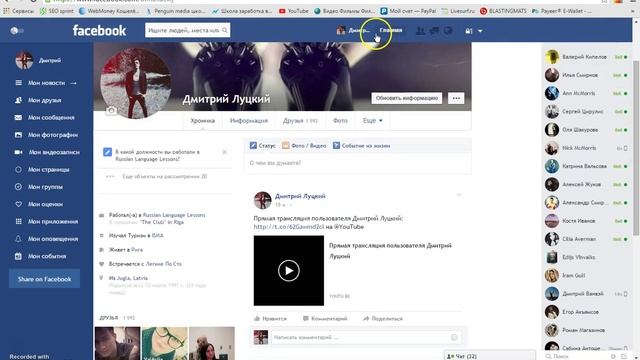Play the video thumbnail in the post
The width and height of the screenshot is (640, 360).
pos(289,271)
